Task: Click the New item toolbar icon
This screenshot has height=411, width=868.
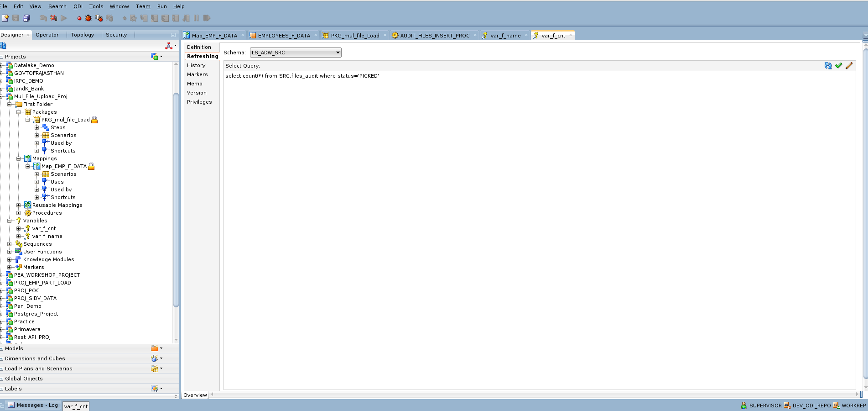Action: 5,18
